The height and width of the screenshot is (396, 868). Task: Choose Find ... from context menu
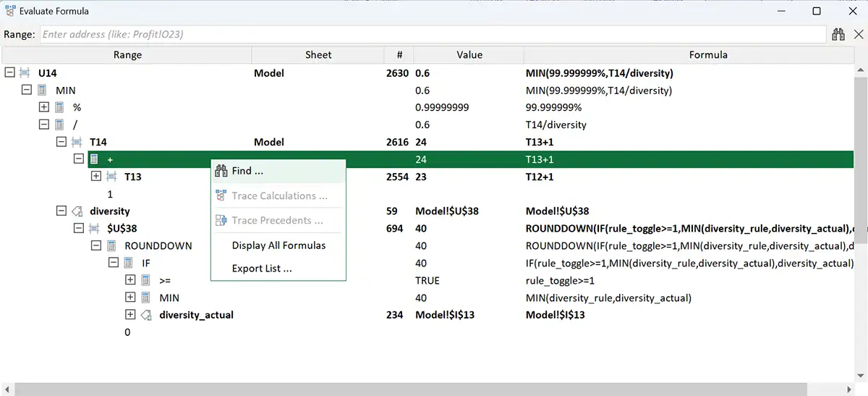pos(278,171)
